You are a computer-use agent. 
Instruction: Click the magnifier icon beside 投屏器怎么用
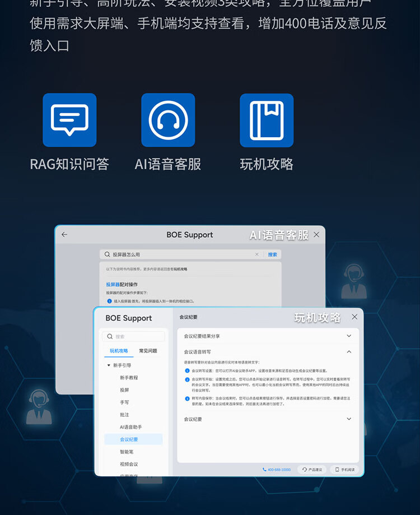click(108, 254)
